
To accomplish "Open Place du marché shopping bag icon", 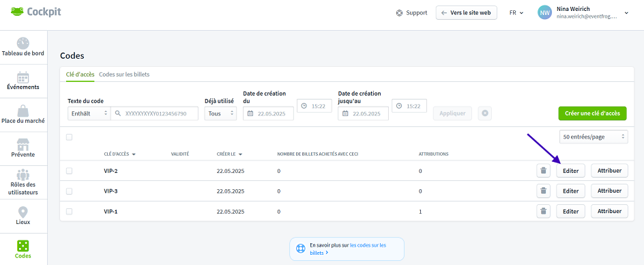I will tap(23, 110).
